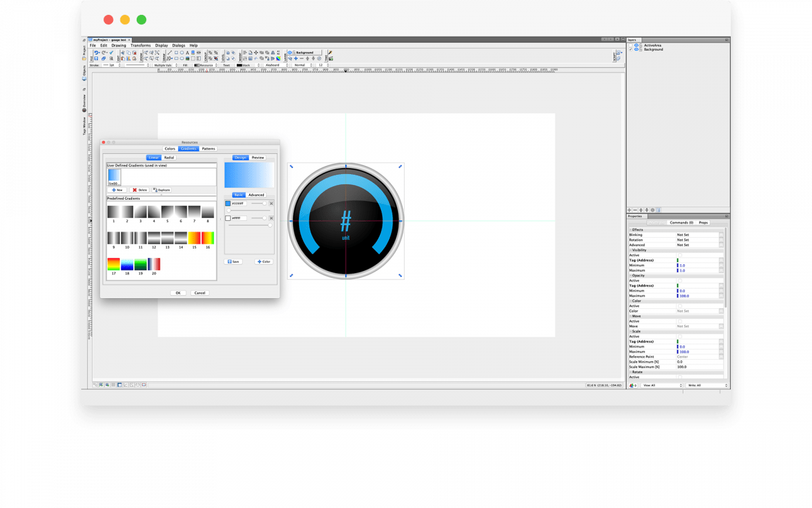Click OK in Resources dialog

coord(178,293)
